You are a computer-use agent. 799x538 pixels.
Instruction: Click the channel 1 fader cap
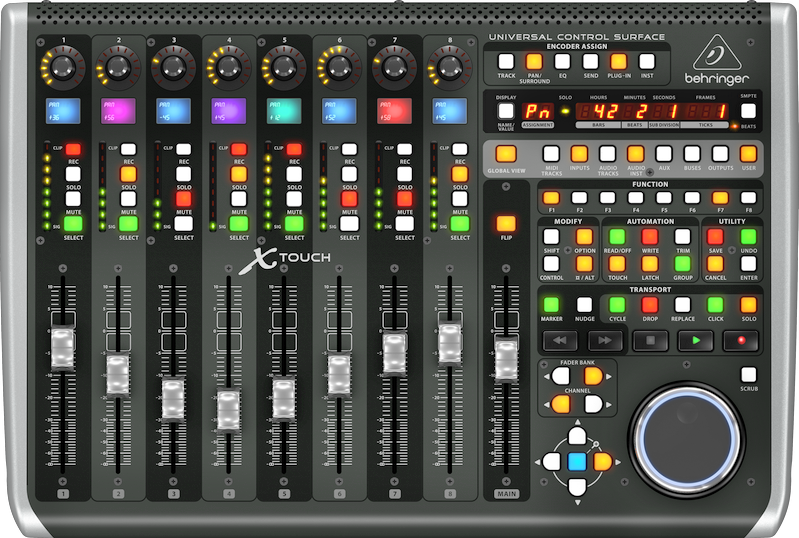[x=63, y=349]
